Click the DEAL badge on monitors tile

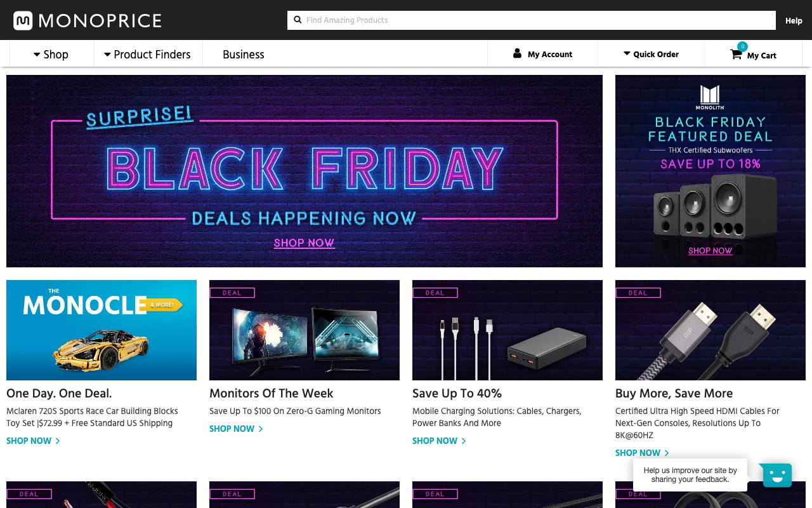[232, 293]
